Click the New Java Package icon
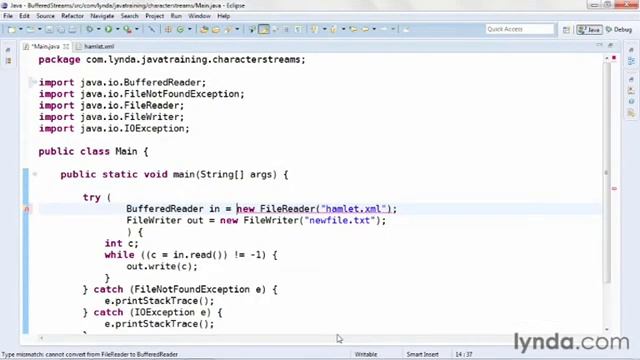Screen dimensions: 640x360 (168, 29)
